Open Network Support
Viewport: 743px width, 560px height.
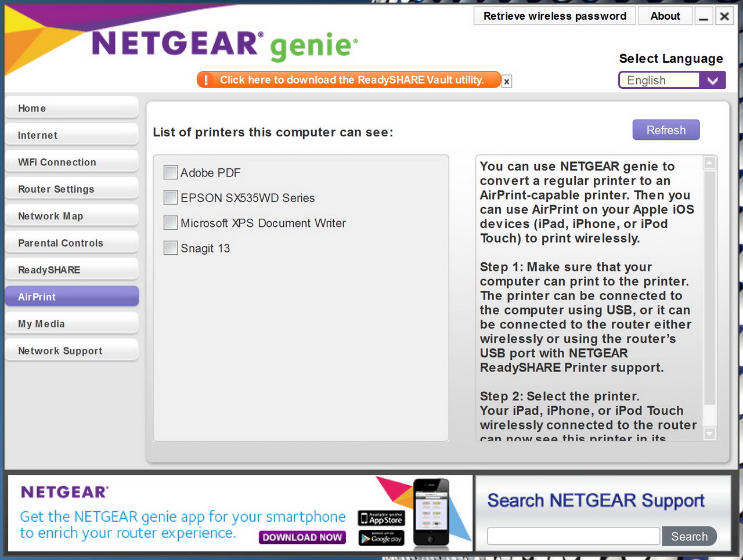pyautogui.click(x=72, y=351)
